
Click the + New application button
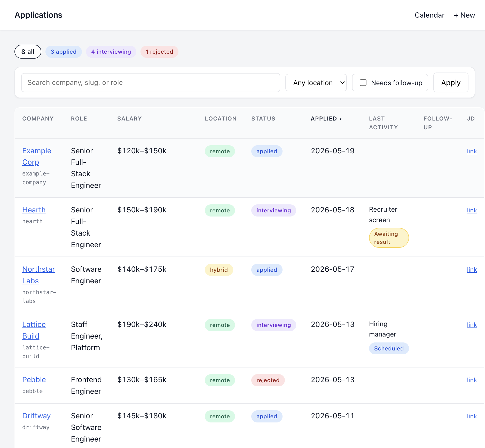(x=464, y=15)
